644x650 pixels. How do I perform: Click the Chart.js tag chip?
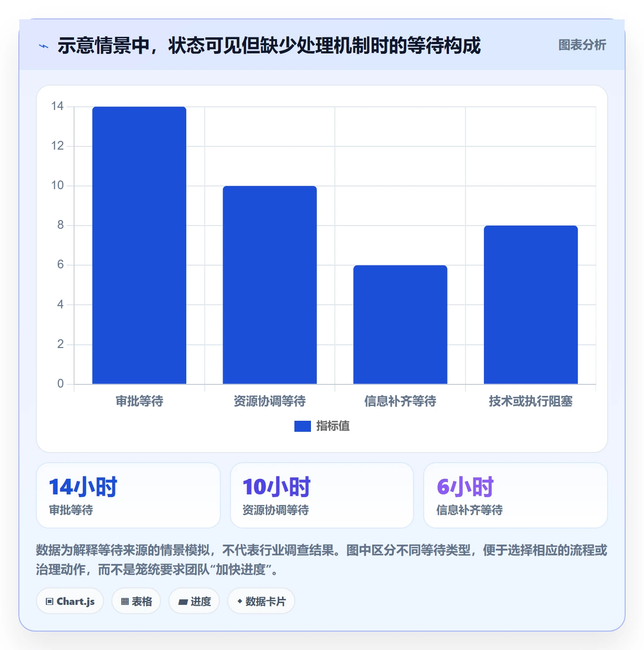coord(70,601)
